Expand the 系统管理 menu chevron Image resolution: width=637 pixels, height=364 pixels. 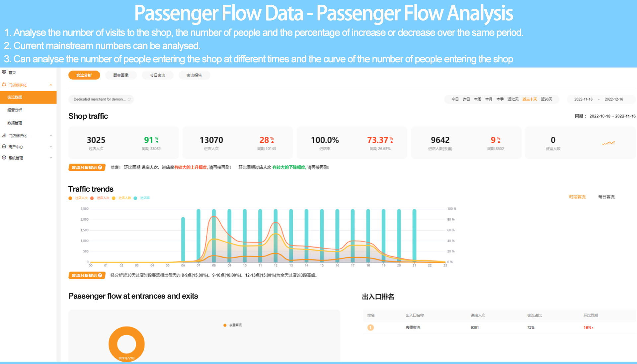(x=51, y=158)
